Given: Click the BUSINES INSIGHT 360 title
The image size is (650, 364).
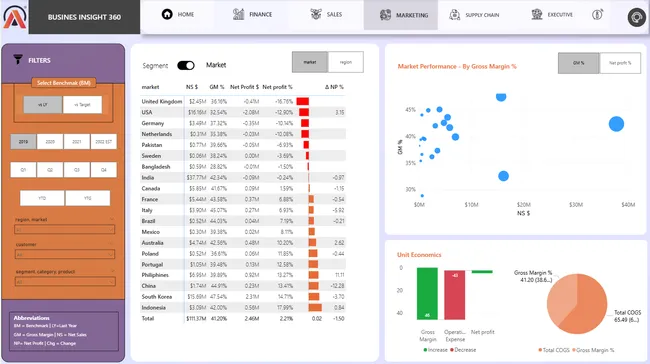Looking at the screenshot, I should pyautogui.click(x=84, y=17).
